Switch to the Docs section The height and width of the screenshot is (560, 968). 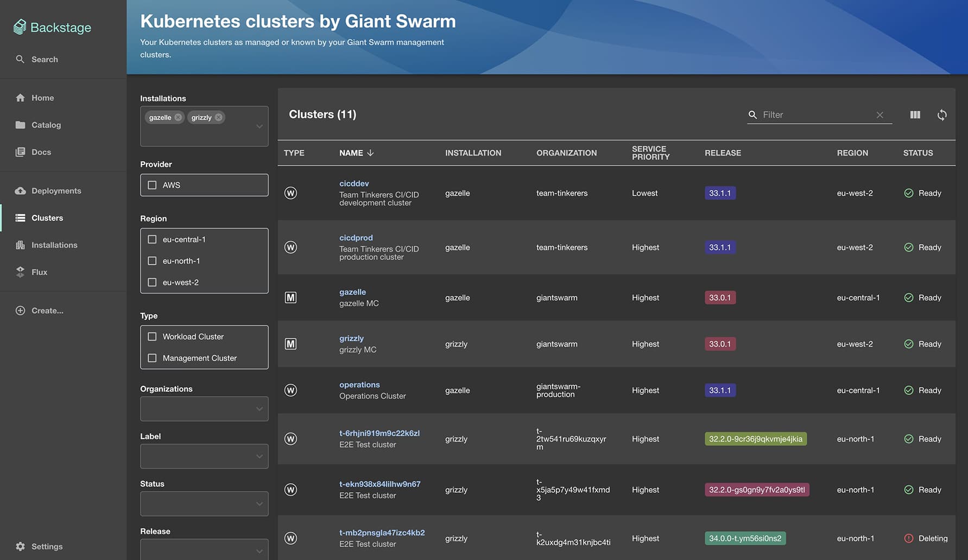(x=41, y=152)
